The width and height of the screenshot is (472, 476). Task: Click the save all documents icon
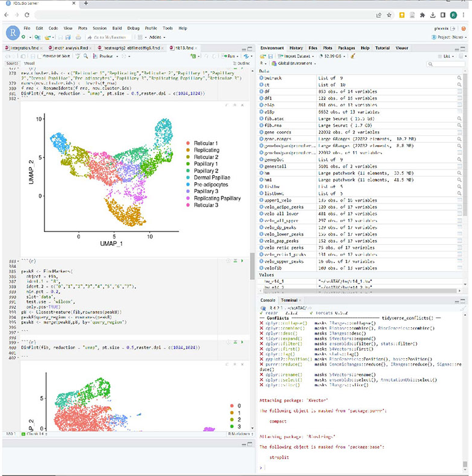click(68, 38)
